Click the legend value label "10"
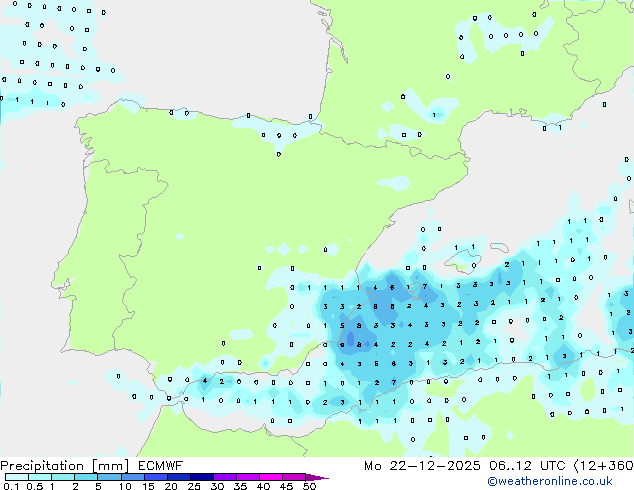 (x=125, y=486)
